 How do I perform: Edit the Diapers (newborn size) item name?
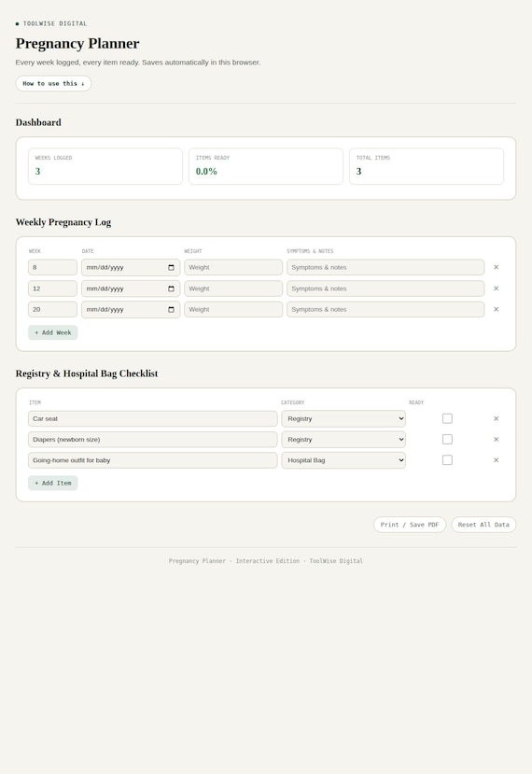[x=152, y=440]
